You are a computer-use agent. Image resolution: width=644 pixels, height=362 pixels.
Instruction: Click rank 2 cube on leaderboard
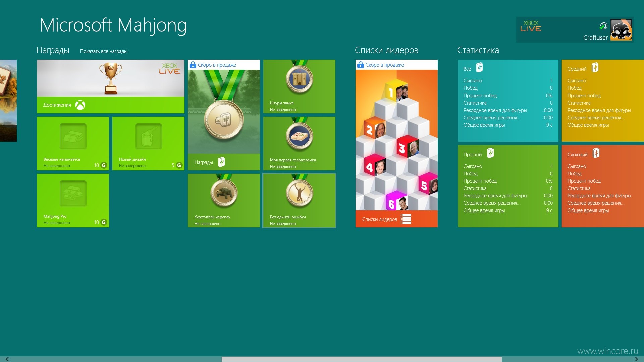pyautogui.click(x=375, y=128)
